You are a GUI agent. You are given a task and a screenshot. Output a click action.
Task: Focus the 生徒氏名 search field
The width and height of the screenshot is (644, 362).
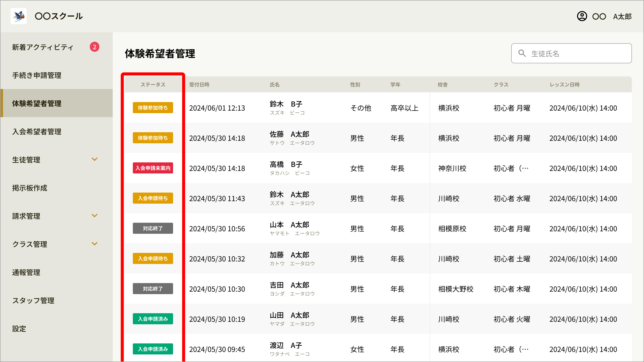[x=571, y=53]
